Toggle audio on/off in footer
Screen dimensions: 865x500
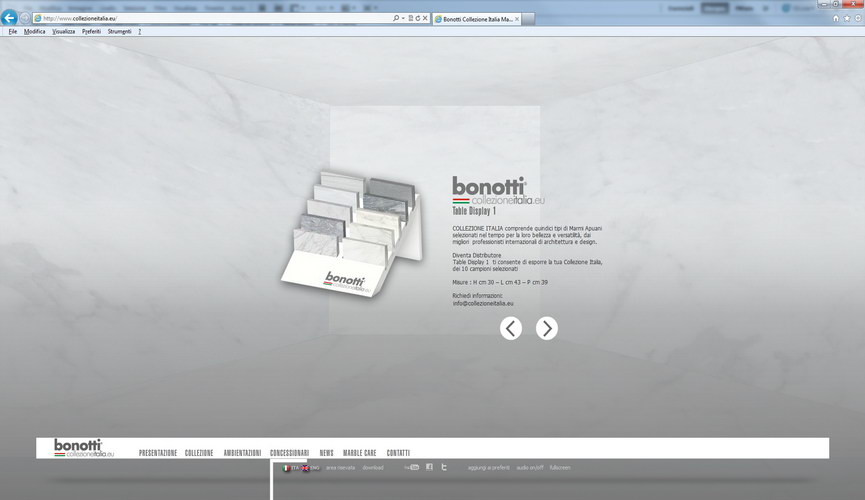coord(530,467)
